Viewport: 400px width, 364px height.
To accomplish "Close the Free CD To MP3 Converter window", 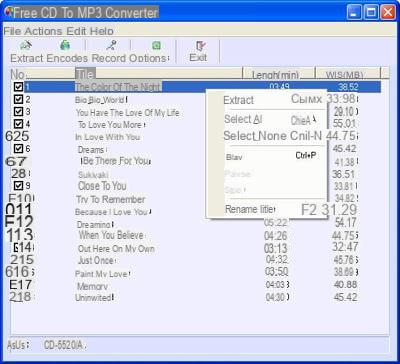I will point(388,13).
